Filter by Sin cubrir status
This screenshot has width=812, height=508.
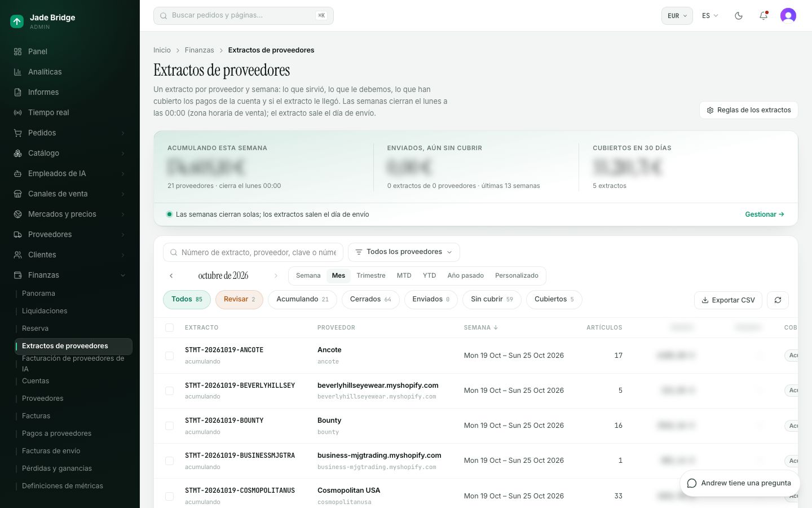point(492,299)
